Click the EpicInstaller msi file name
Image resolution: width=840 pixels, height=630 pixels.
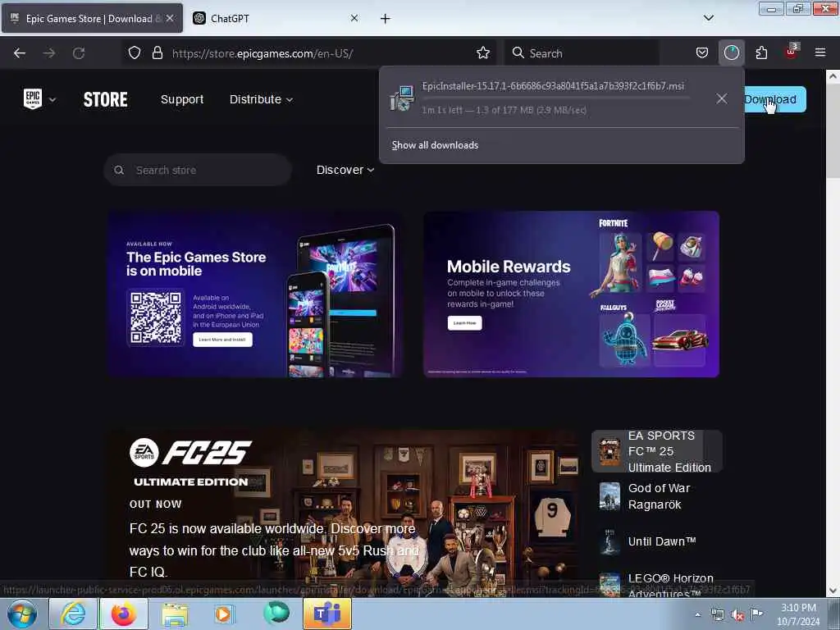pos(553,85)
